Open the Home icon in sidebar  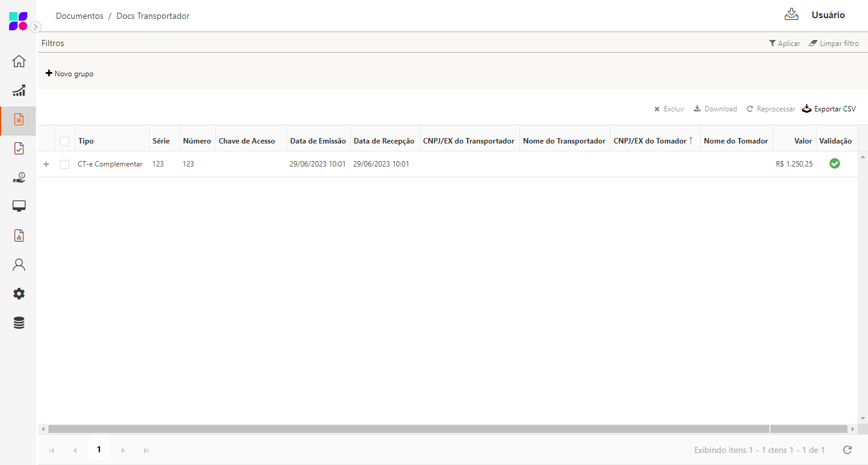(x=19, y=61)
